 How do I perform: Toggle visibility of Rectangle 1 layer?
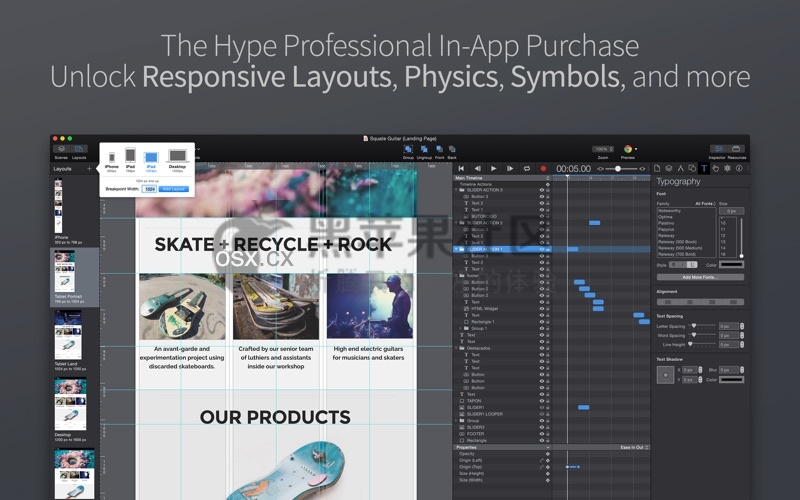(542, 322)
